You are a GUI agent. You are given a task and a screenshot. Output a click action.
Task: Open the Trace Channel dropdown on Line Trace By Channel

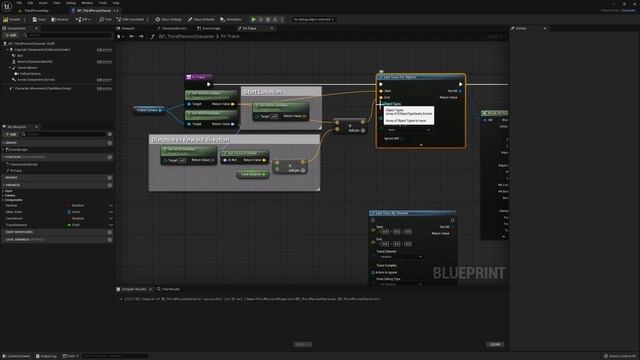point(400,257)
